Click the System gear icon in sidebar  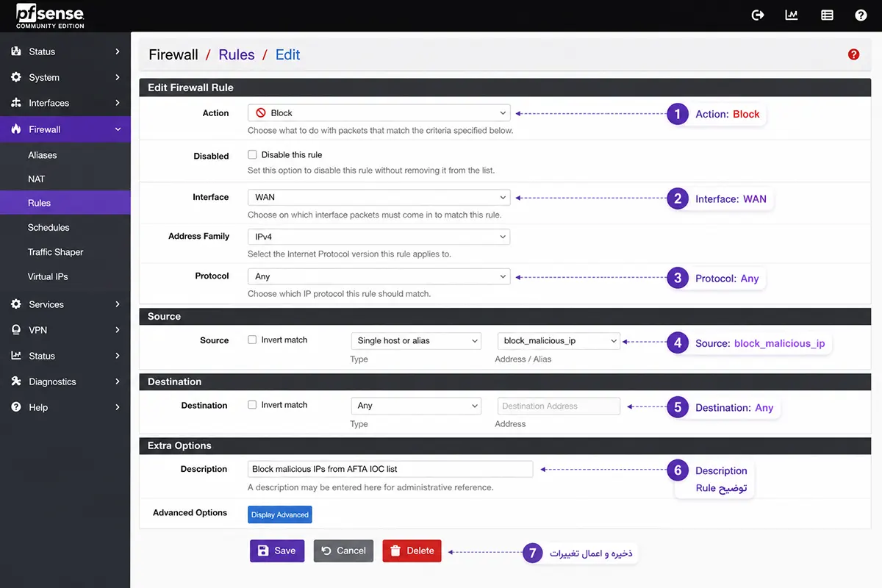(16, 77)
